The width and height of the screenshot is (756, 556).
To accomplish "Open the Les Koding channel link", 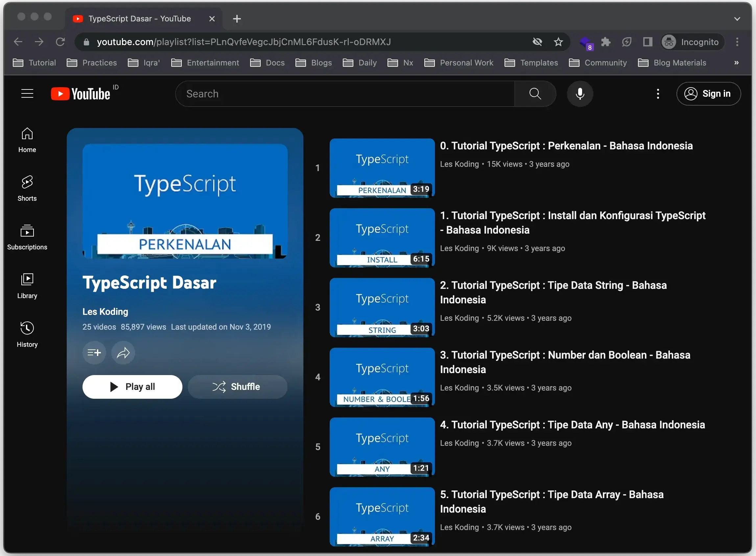I will (x=105, y=311).
